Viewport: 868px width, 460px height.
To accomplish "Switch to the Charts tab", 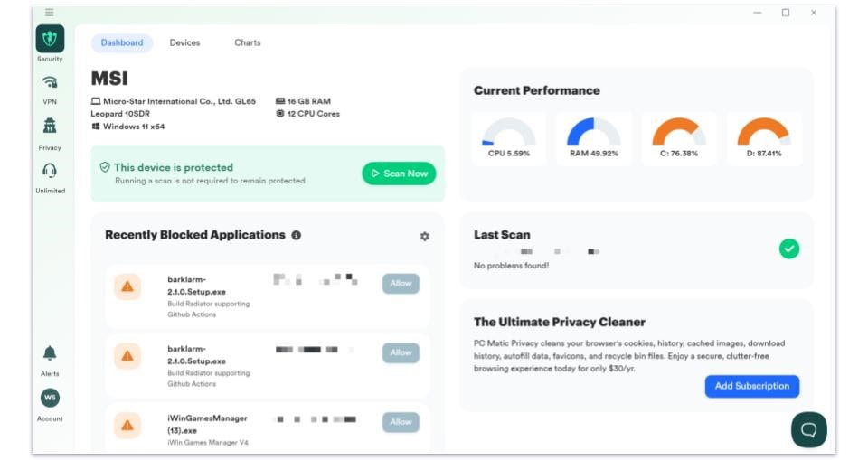I will (248, 42).
